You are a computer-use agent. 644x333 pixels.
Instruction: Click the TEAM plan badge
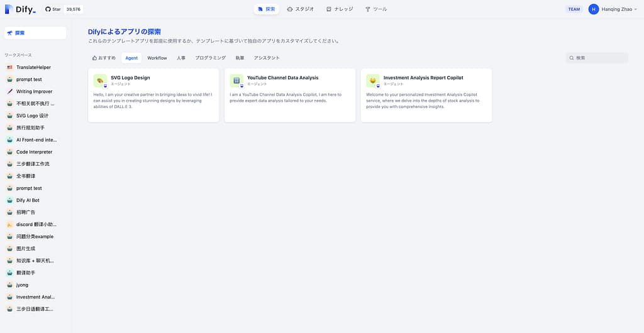[x=574, y=9]
